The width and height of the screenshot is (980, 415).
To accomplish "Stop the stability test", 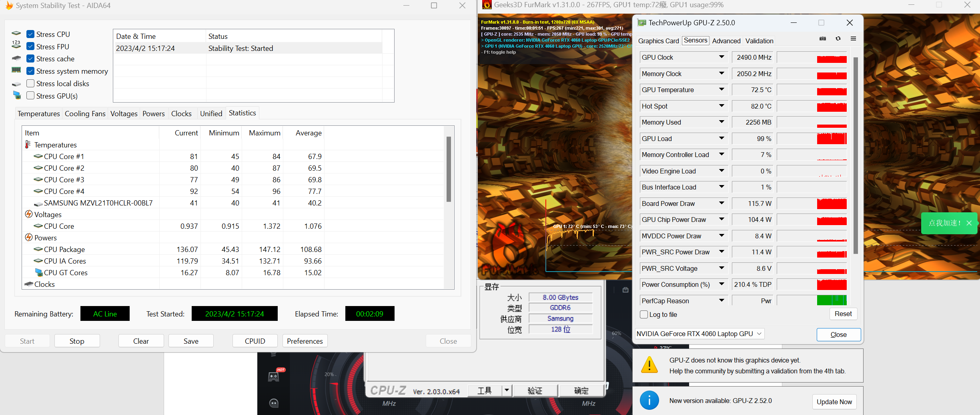I will pos(77,341).
